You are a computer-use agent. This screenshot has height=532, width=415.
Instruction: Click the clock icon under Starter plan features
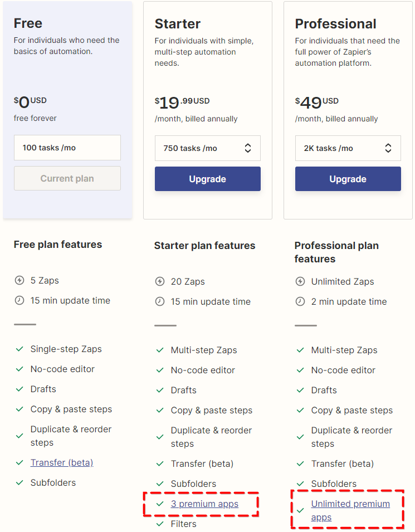click(x=160, y=302)
